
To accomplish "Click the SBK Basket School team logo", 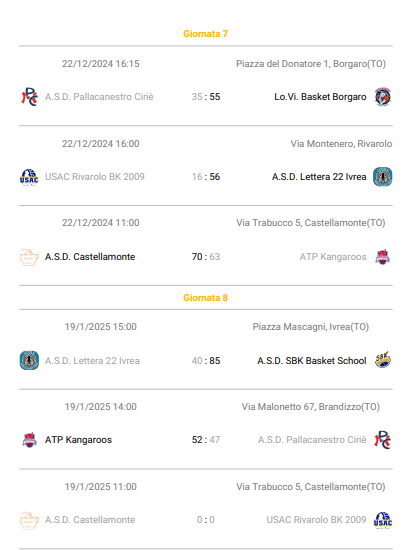I will 382,360.
